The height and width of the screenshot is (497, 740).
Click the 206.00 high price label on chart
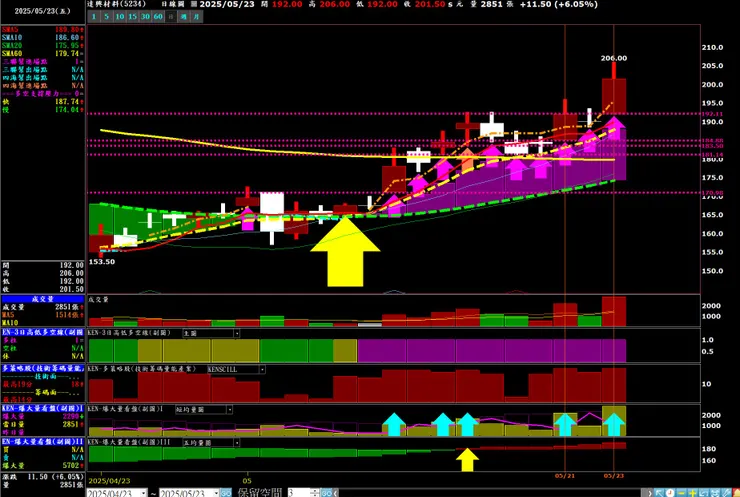[614, 58]
